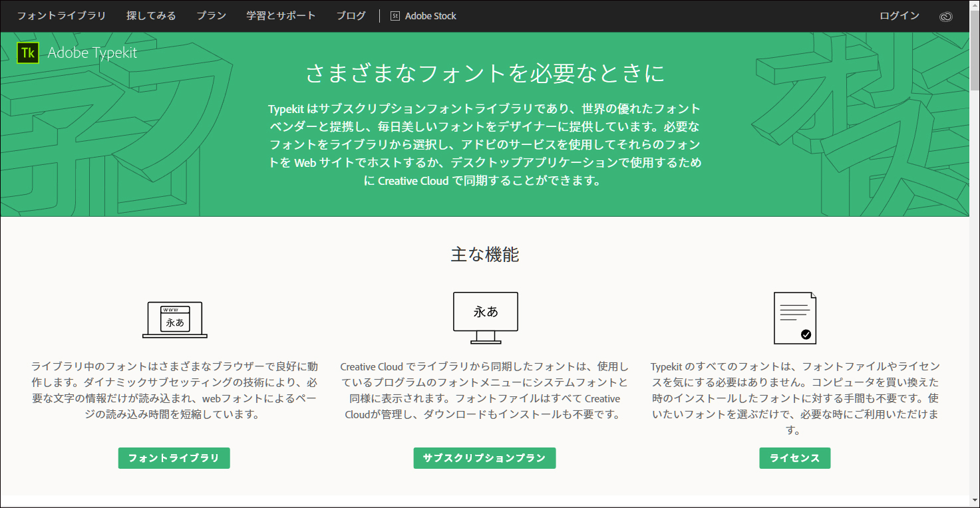This screenshot has width=980, height=508.
Task: Click the Adobe Stock St icon
Action: 395,16
